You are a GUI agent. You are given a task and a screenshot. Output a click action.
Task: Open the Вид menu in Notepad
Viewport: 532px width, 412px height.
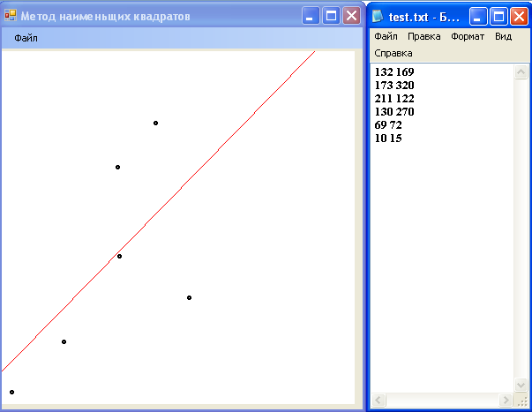coord(503,36)
